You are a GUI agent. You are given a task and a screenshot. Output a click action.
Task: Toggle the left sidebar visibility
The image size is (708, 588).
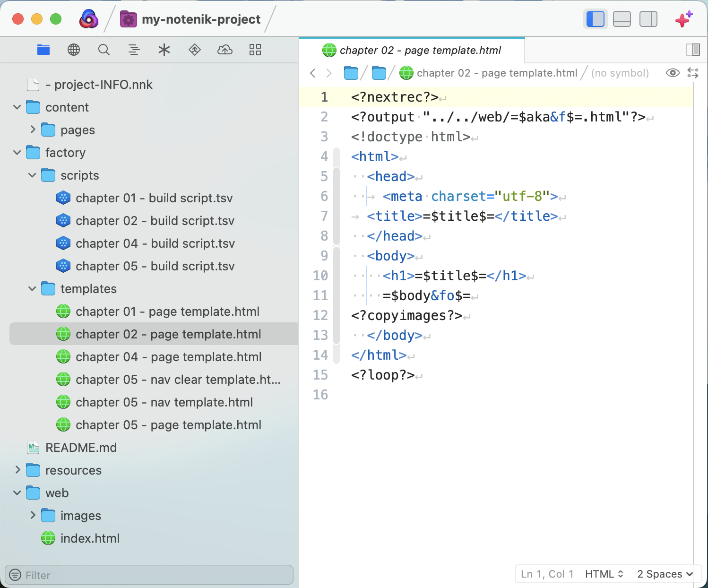pos(596,19)
